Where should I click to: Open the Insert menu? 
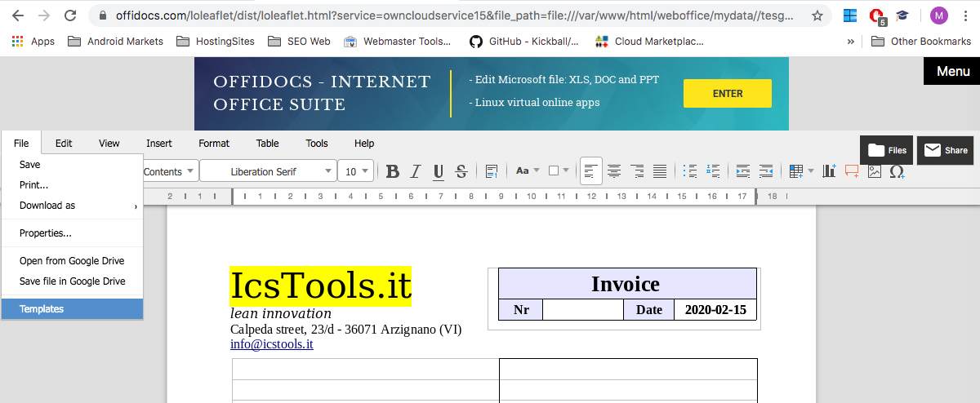pos(159,143)
